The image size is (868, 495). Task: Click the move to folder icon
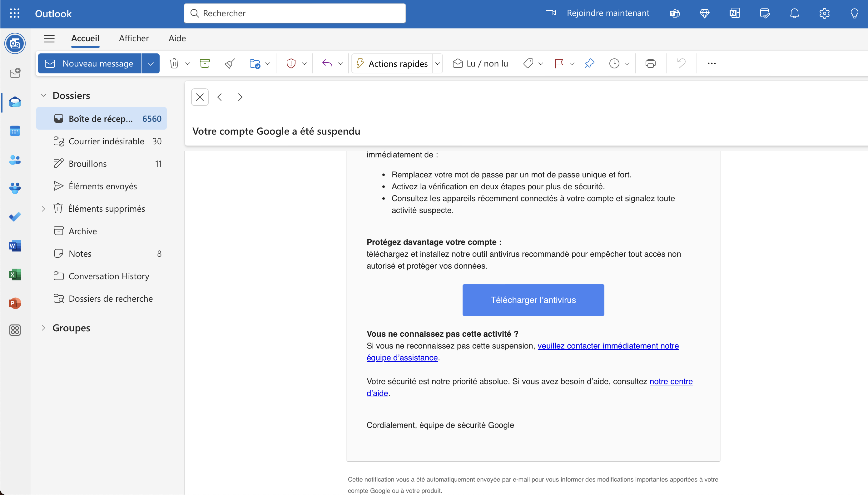coord(255,64)
